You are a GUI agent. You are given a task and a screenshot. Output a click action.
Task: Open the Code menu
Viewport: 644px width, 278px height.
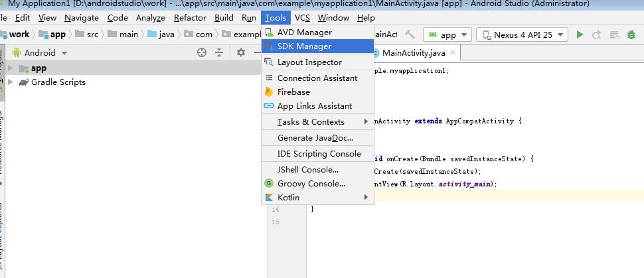[118, 18]
